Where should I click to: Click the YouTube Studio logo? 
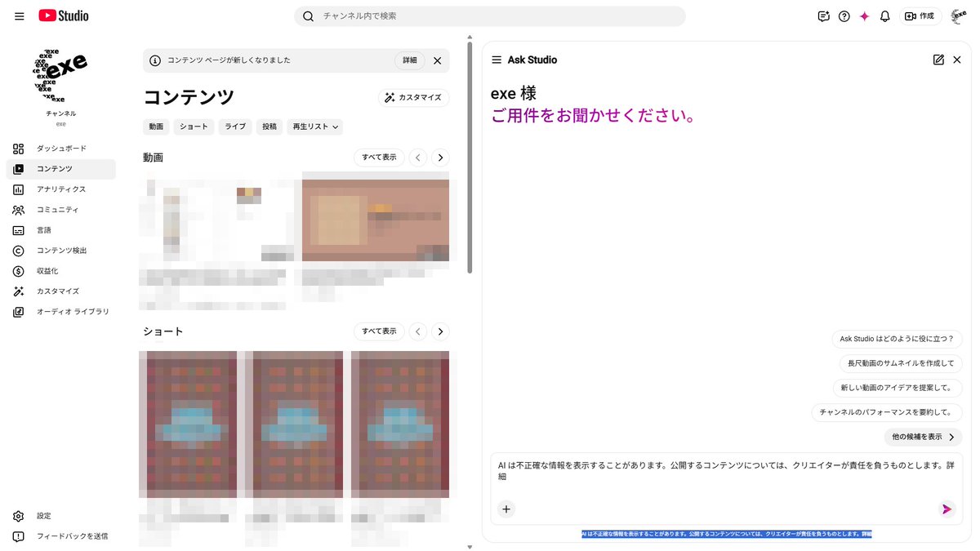64,16
